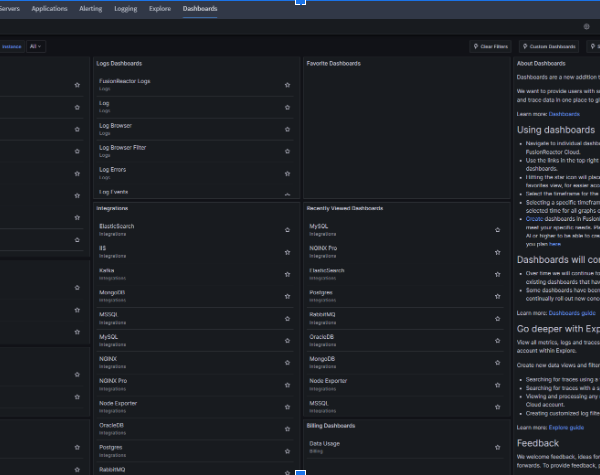Screen dimensions: 600x475
Task: Favorite Kafka in the Integrations panel
Action: (287, 274)
